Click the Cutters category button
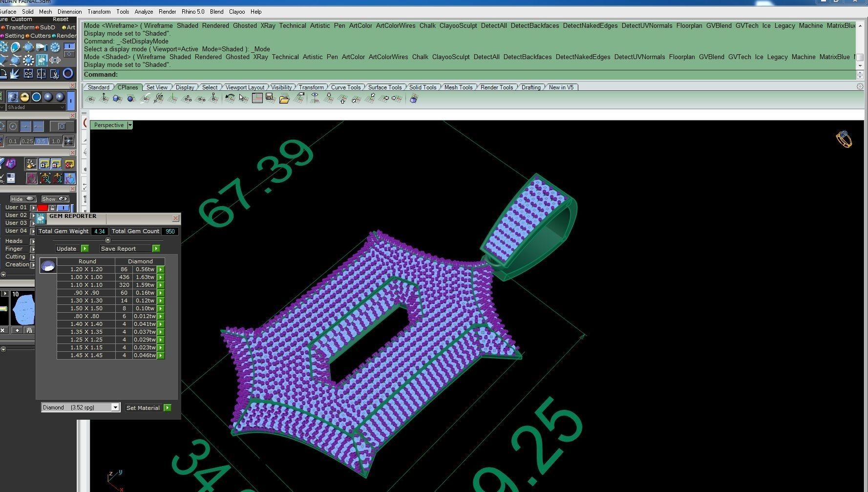This screenshot has width=868, height=492. 38,36
